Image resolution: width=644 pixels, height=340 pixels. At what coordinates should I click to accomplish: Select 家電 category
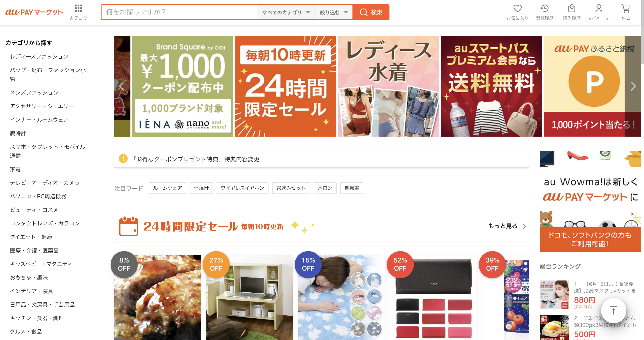click(15, 169)
